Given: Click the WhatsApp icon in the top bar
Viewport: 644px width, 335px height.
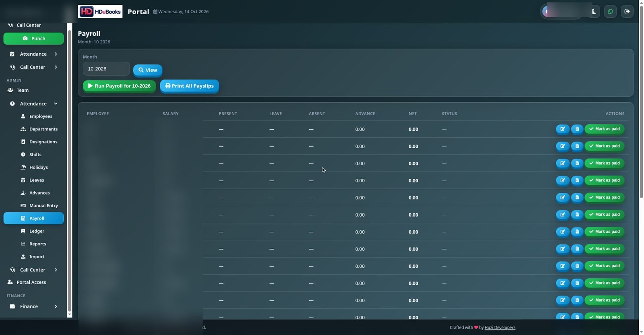Looking at the screenshot, I should 610,12.
